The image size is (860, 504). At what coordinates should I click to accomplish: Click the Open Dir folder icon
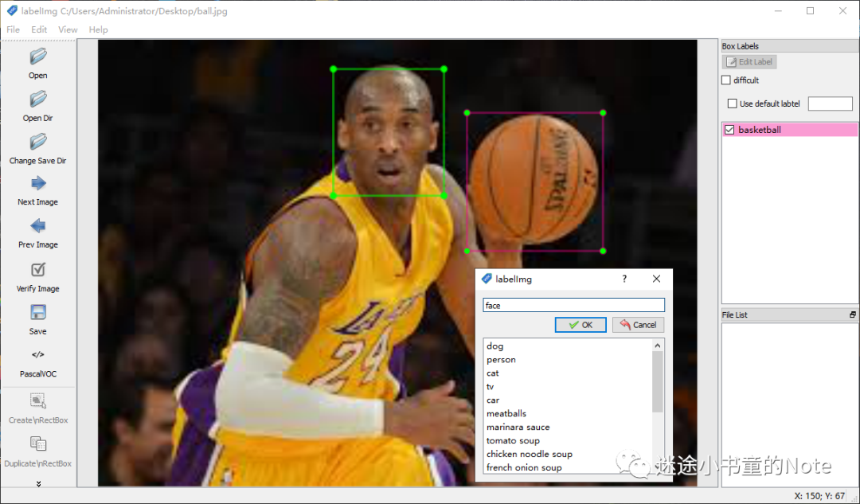38,100
